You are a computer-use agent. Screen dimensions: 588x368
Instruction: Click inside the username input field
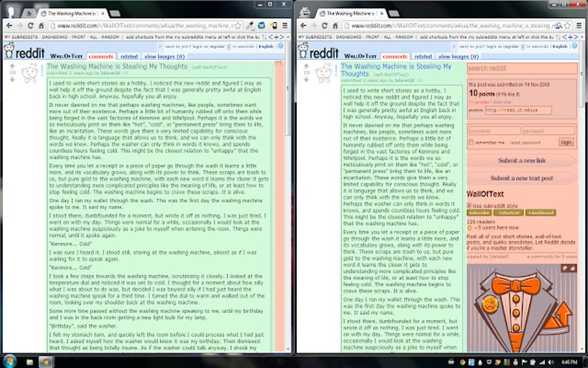point(493,132)
